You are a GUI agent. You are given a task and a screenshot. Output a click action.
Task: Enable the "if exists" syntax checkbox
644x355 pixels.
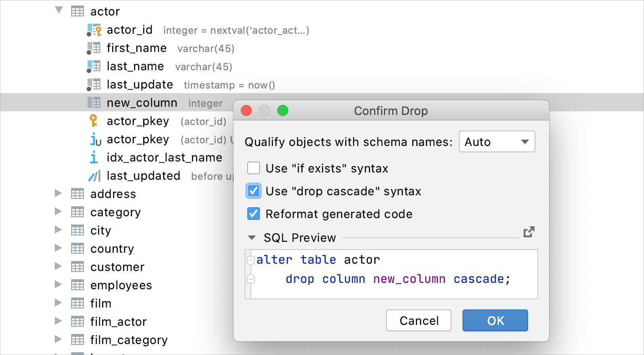coord(254,168)
